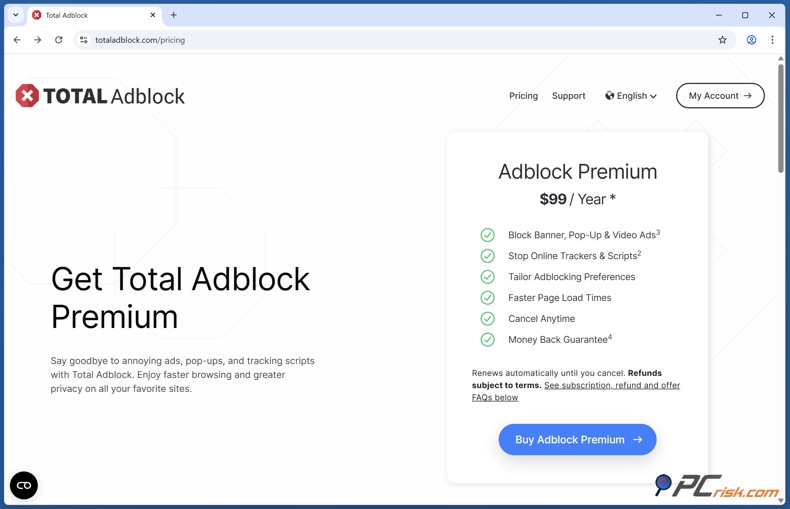Click the globe icon next to English
790x509 pixels.
pyautogui.click(x=610, y=96)
